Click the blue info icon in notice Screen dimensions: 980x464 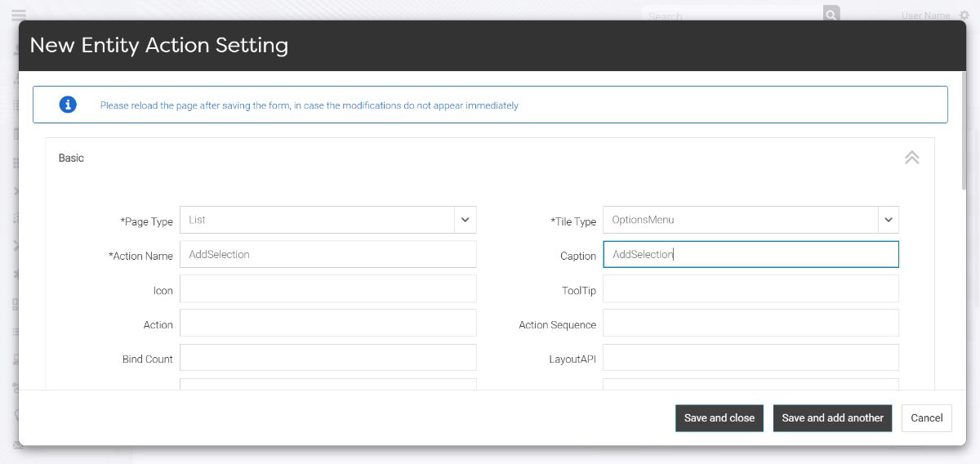pyautogui.click(x=68, y=105)
